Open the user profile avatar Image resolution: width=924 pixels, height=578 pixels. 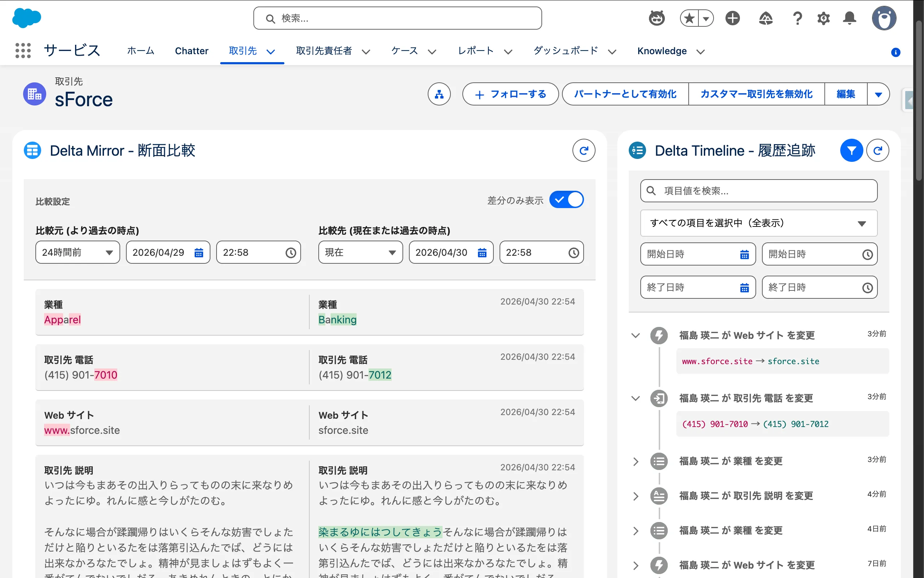(x=884, y=18)
